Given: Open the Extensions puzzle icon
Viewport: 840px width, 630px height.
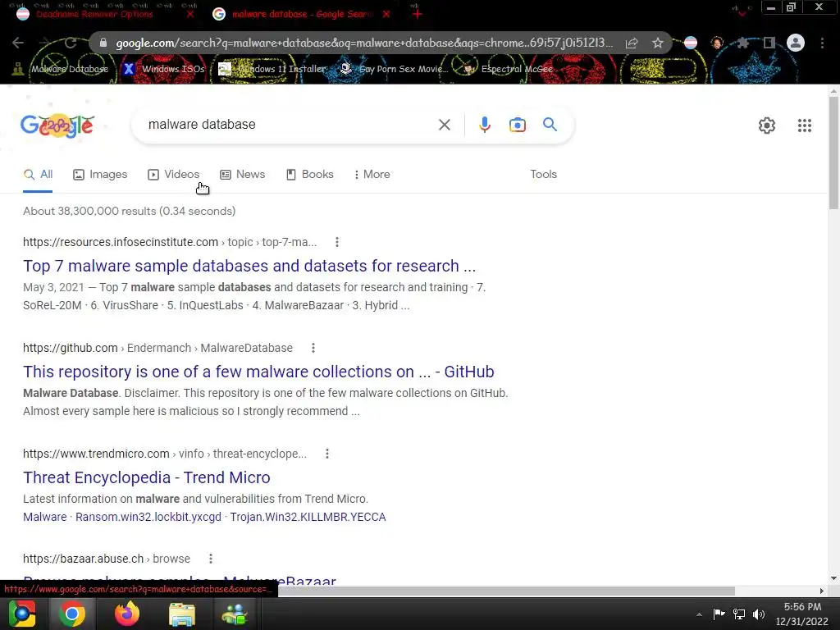Looking at the screenshot, I should click(x=743, y=43).
